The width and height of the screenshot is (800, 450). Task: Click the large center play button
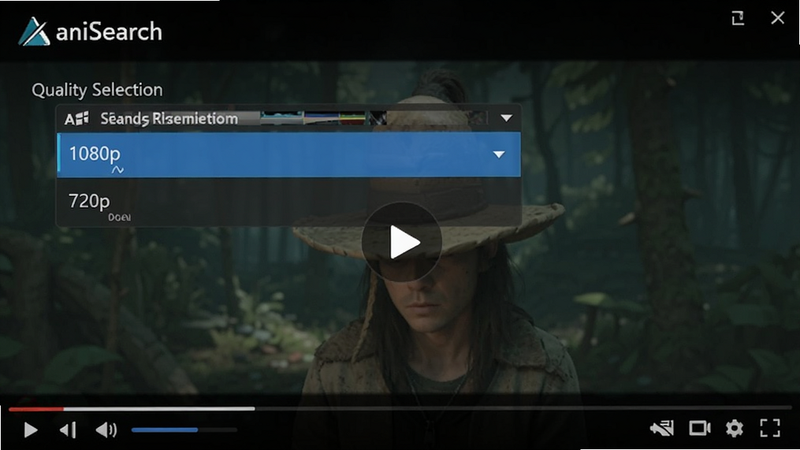click(402, 242)
